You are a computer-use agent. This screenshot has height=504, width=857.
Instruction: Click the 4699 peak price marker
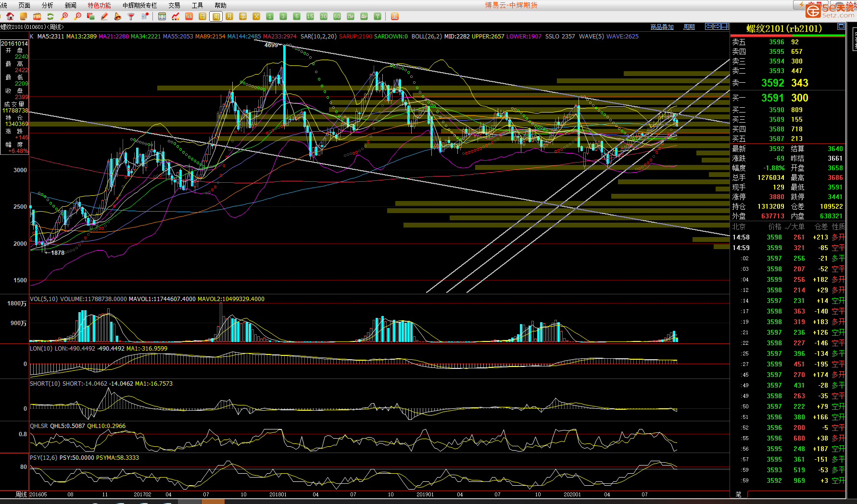271,45
